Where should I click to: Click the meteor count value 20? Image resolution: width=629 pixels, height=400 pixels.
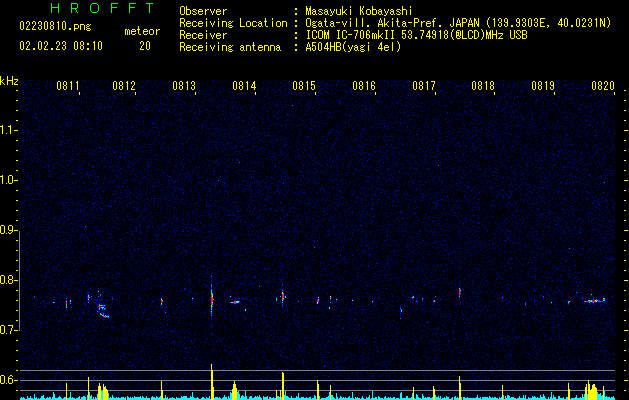point(145,46)
